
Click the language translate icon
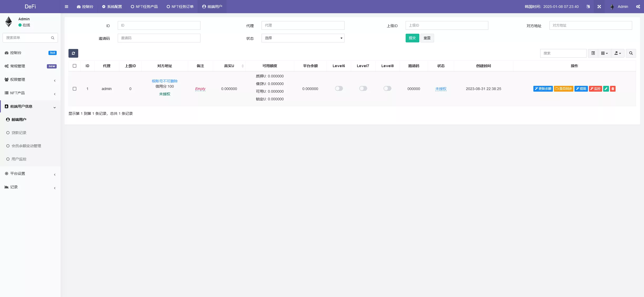(588, 7)
